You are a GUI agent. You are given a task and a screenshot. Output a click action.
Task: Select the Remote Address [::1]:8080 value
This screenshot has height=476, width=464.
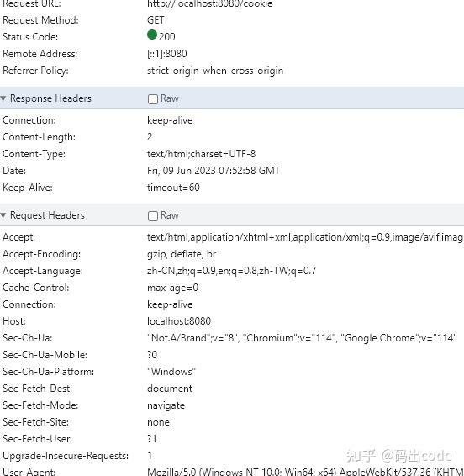pyautogui.click(x=167, y=54)
